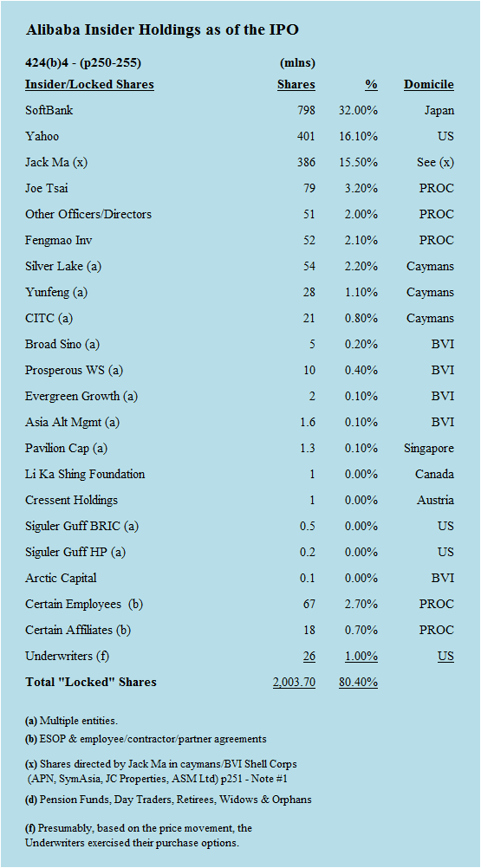This screenshot has width=481, height=868.
Task: Select the Li Ka Shing Foundation entry
Action: click(x=85, y=475)
